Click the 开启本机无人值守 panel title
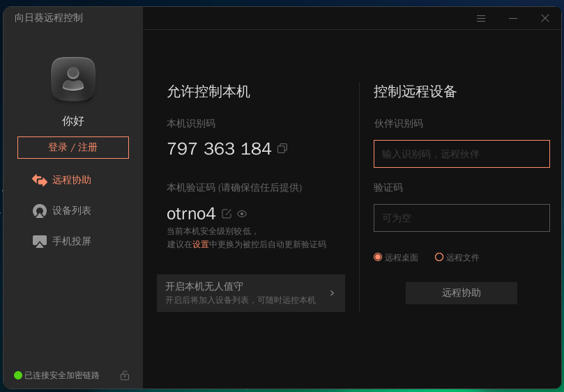The height and width of the screenshot is (392, 564). coord(204,286)
